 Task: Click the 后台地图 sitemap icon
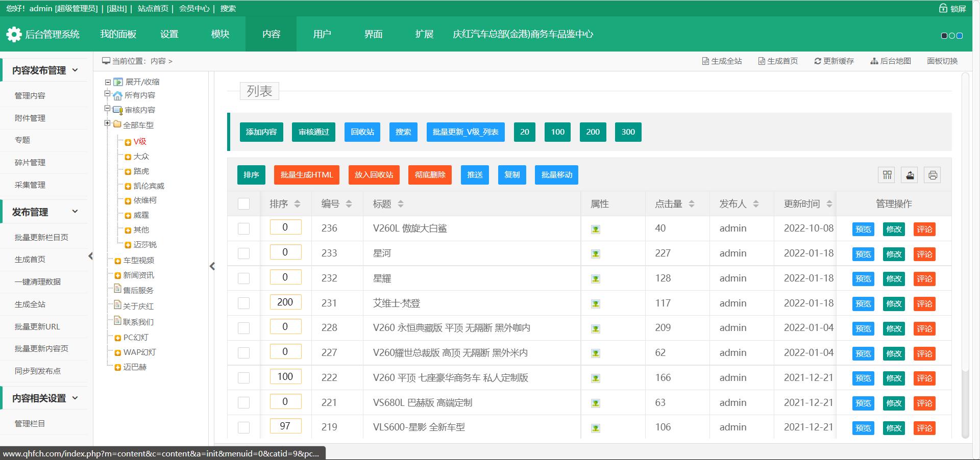point(874,61)
